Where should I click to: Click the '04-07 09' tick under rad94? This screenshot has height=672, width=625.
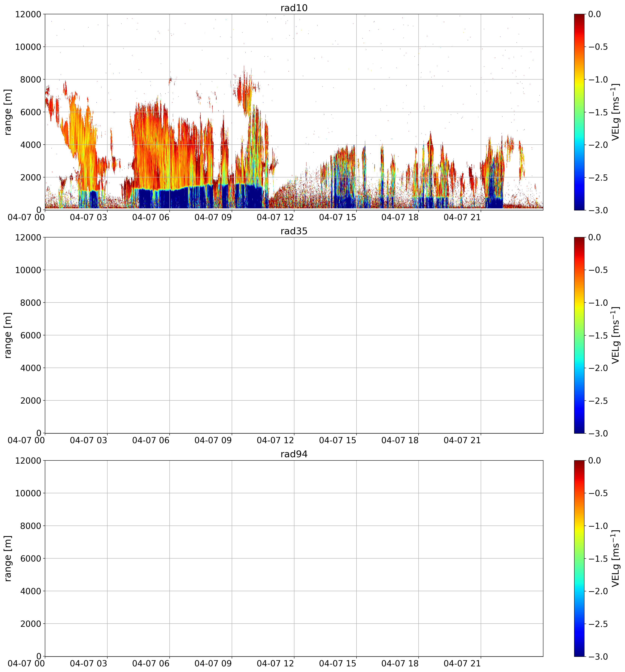click(x=213, y=664)
